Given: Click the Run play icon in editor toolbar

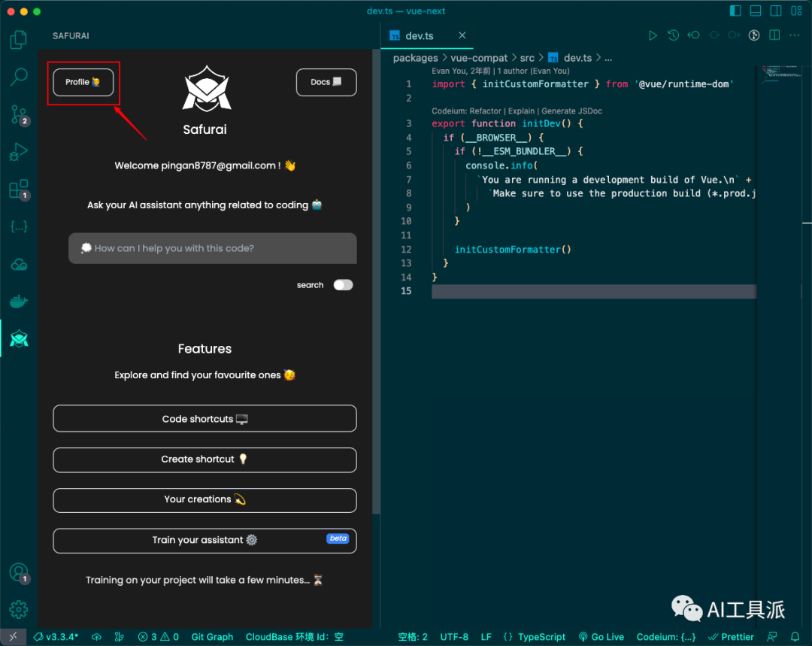Looking at the screenshot, I should click(653, 35).
